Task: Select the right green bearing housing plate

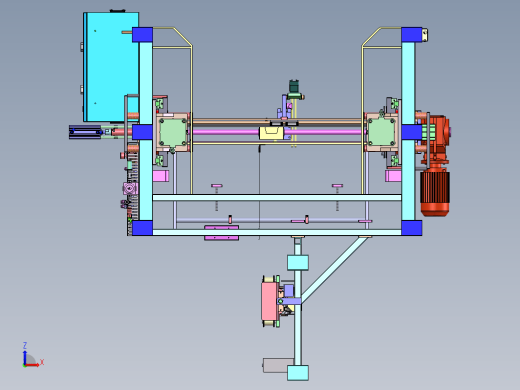Action: coord(381,132)
